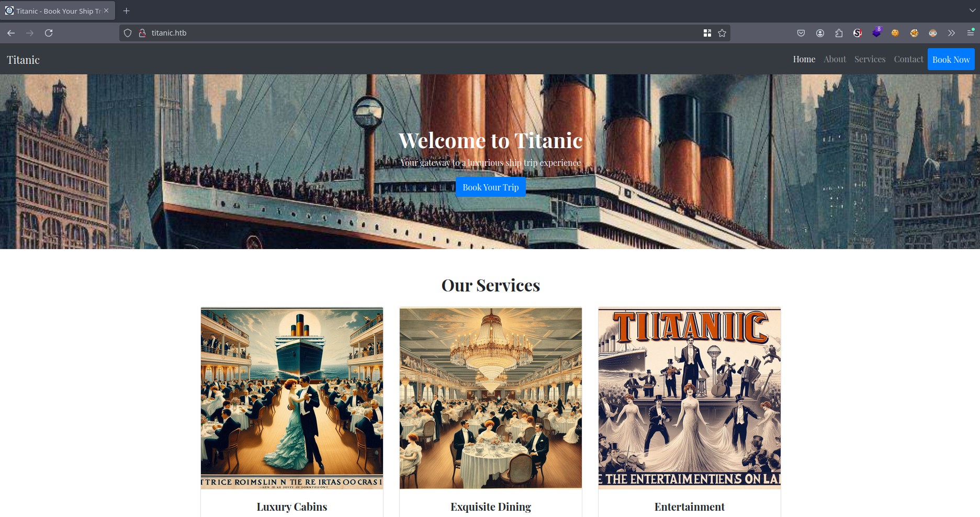Image resolution: width=980 pixels, height=517 pixels.
Task: Open the Firefox account icon
Action: click(x=820, y=33)
